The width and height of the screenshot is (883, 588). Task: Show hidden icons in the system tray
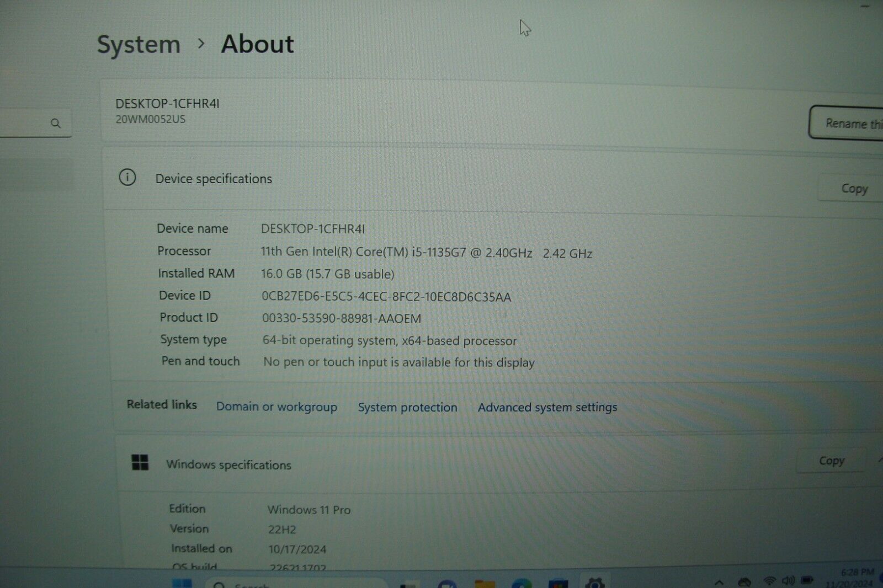point(719,582)
